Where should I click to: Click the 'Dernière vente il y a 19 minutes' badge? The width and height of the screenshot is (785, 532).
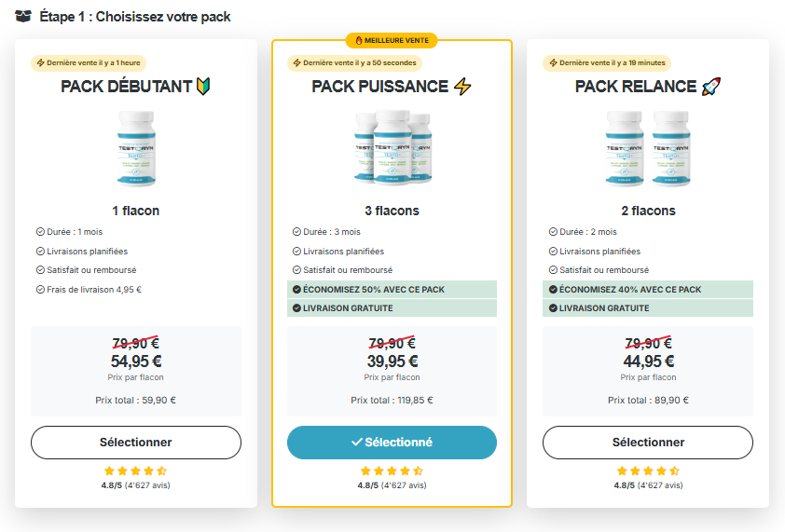(x=607, y=63)
